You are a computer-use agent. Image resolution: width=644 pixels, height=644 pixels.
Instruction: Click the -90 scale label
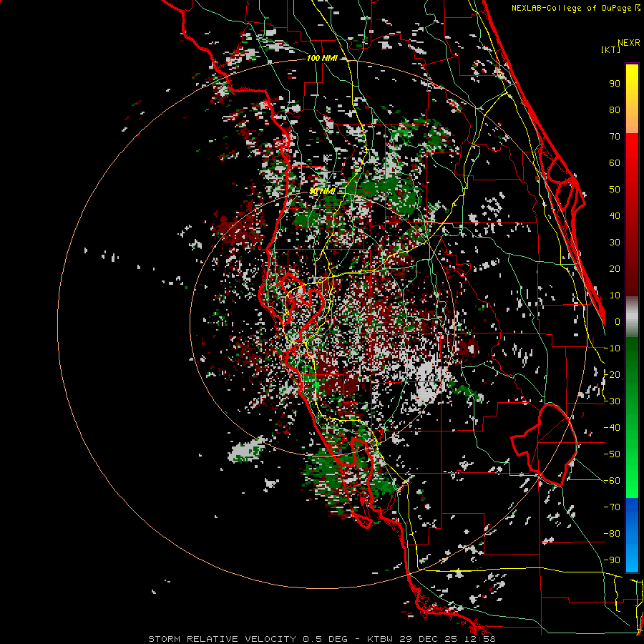(612, 560)
